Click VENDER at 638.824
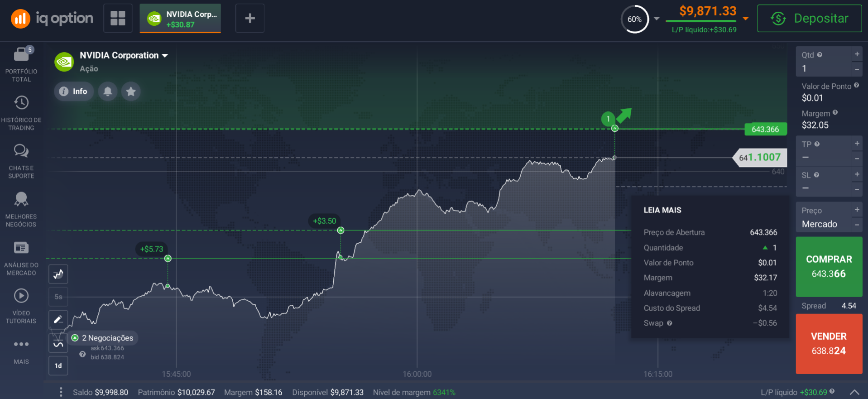The image size is (868, 399). click(x=829, y=344)
